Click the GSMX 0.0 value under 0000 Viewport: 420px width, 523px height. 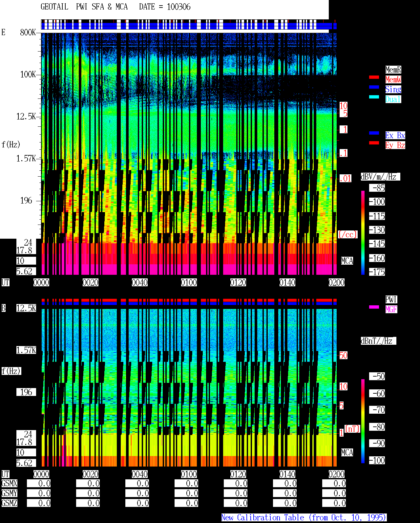click(x=39, y=483)
